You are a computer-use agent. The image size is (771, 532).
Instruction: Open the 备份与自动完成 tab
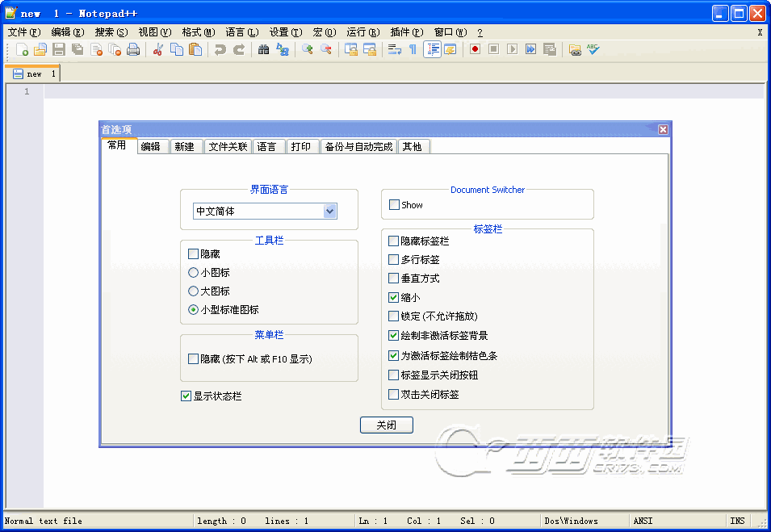(358, 146)
